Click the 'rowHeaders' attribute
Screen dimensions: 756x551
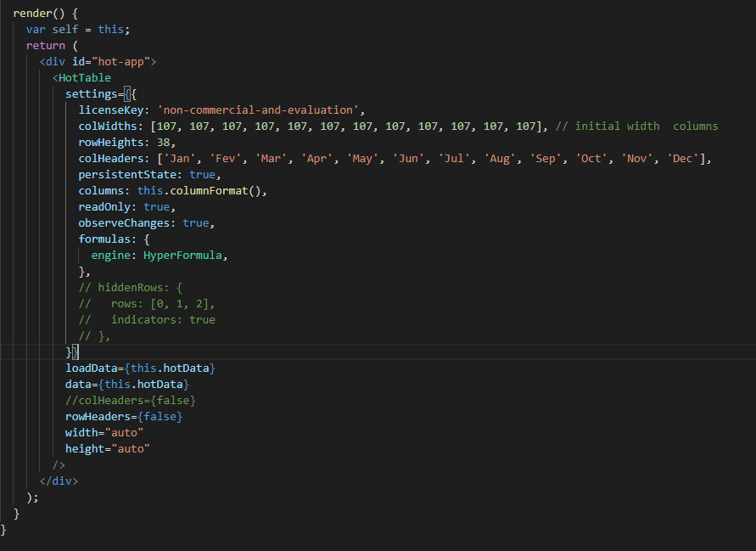pyautogui.click(x=98, y=417)
